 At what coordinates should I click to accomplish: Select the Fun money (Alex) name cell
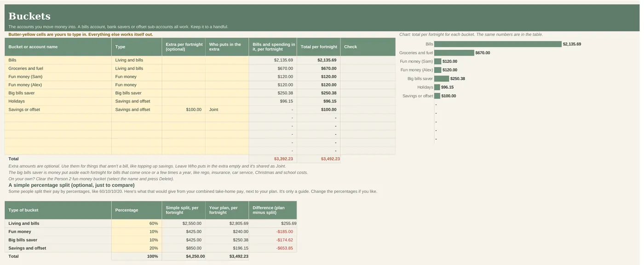click(x=58, y=85)
